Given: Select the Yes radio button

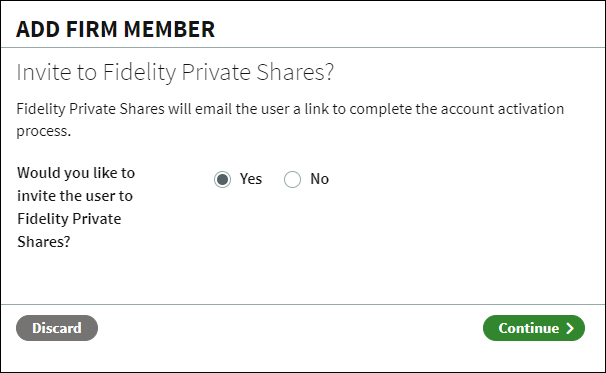Looking at the screenshot, I should (222, 179).
